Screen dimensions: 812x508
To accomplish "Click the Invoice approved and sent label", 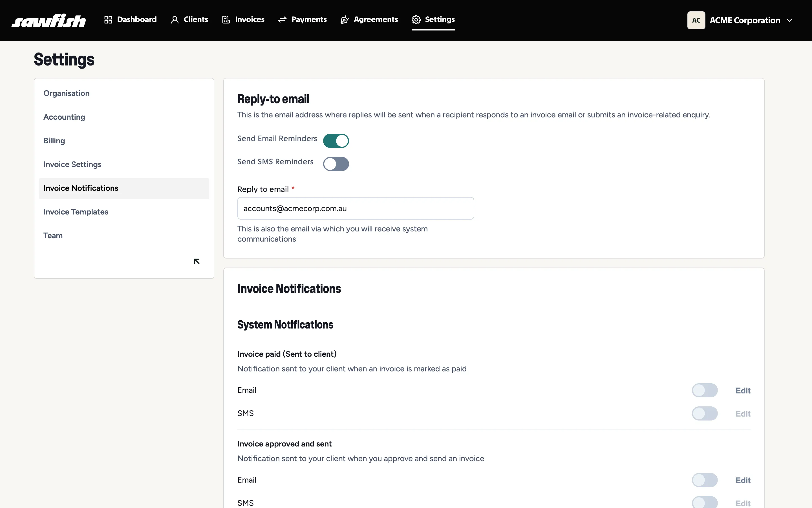I will click(x=284, y=444).
